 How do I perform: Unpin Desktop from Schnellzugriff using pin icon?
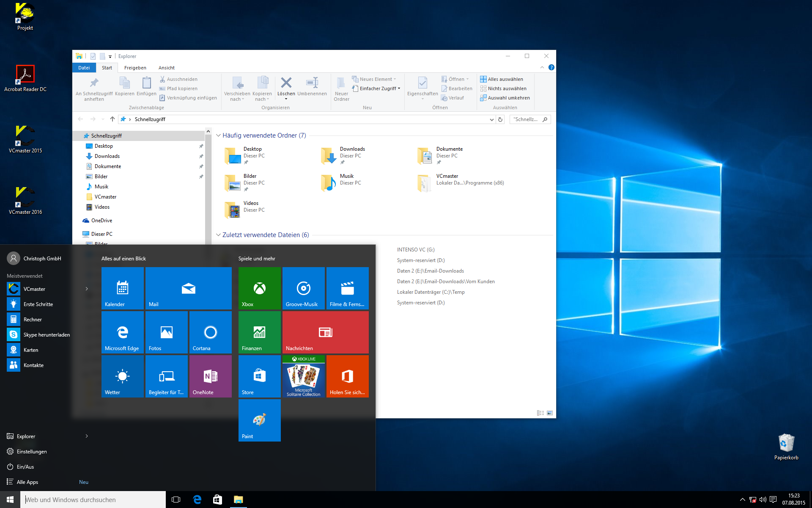[201, 146]
